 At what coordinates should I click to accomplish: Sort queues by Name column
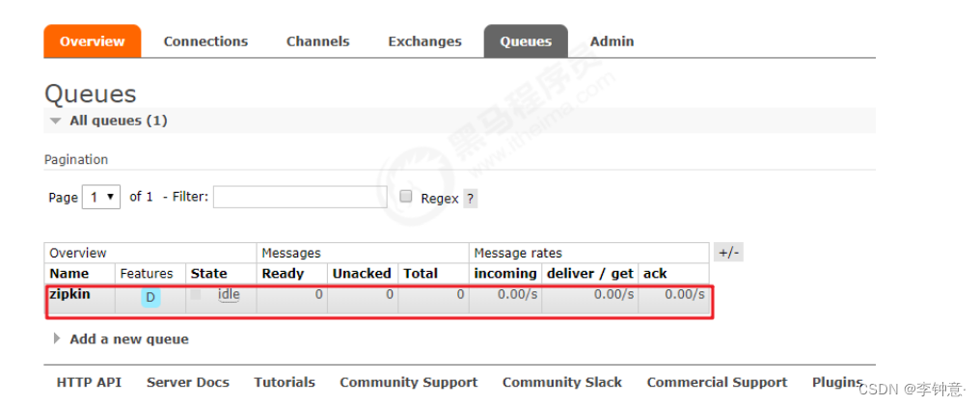(x=69, y=274)
